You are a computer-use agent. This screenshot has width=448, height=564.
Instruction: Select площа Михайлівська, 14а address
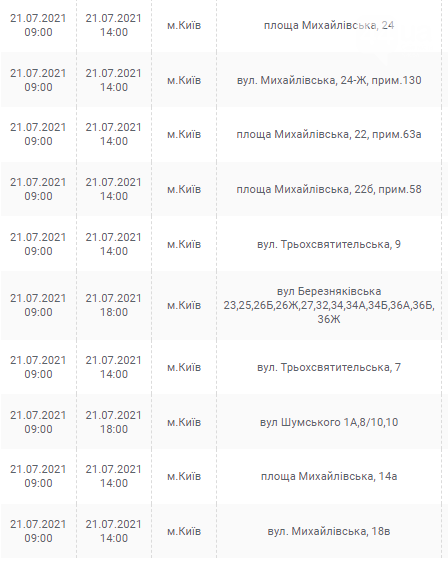[329, 477]
